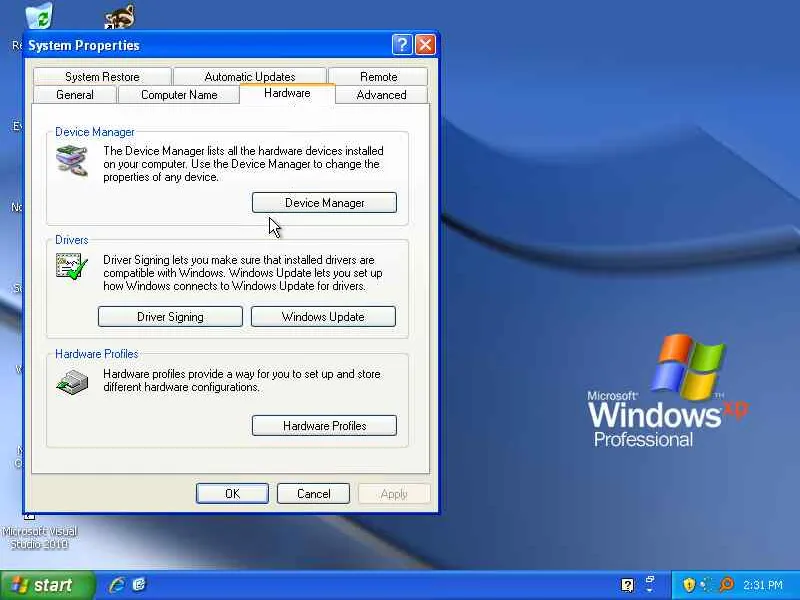The image size is (800, 600).
Task: Click the Device Manager section icon
Action: pyautogui.click(x=72, y=161)
